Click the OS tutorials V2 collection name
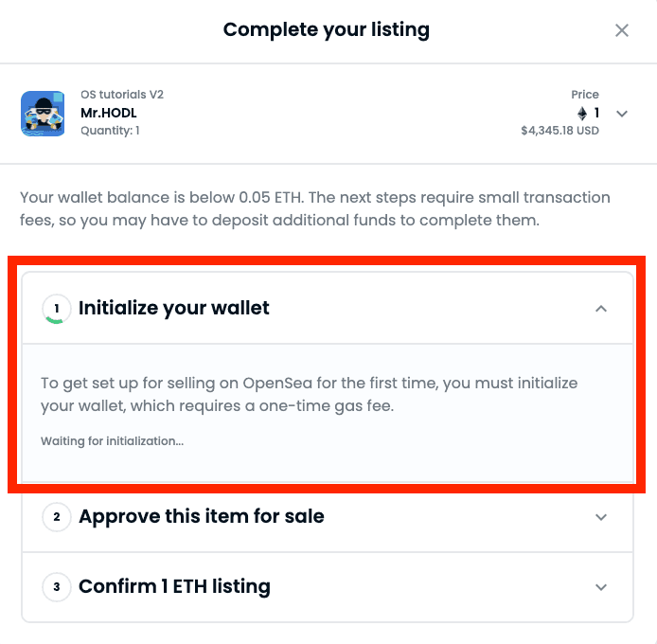The image size is (657, 644). coord(122,95)
